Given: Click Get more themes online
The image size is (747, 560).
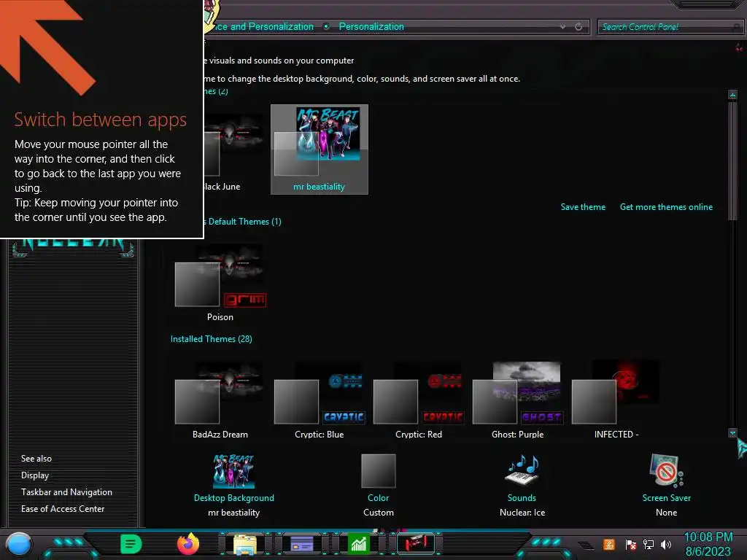Looking at the screenshot, I should [666, 206].
